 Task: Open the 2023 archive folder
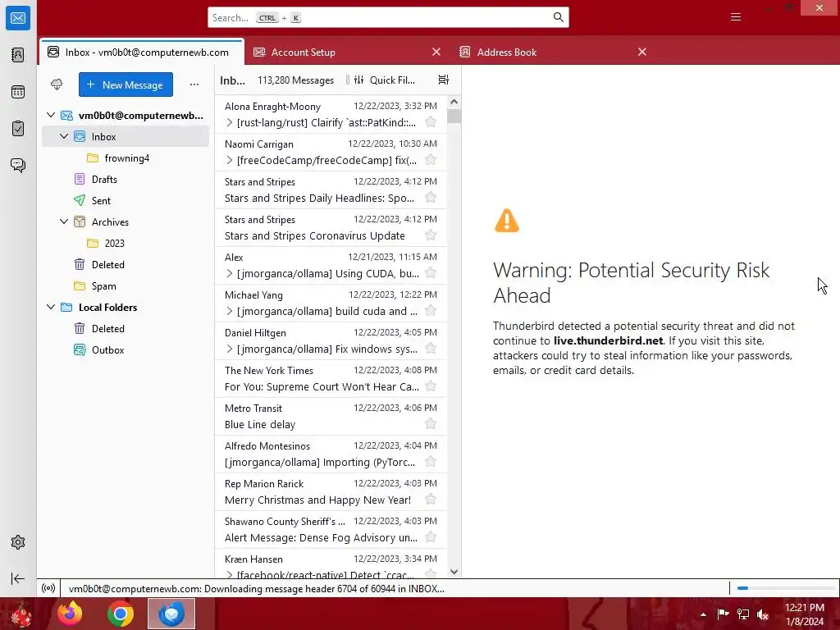coord(126,243)
